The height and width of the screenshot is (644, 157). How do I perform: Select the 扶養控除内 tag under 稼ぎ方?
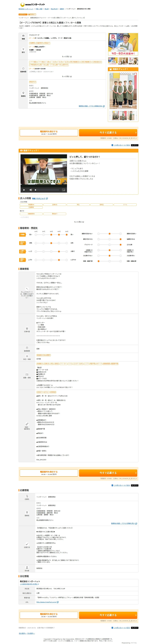click(x=31, y=214)
